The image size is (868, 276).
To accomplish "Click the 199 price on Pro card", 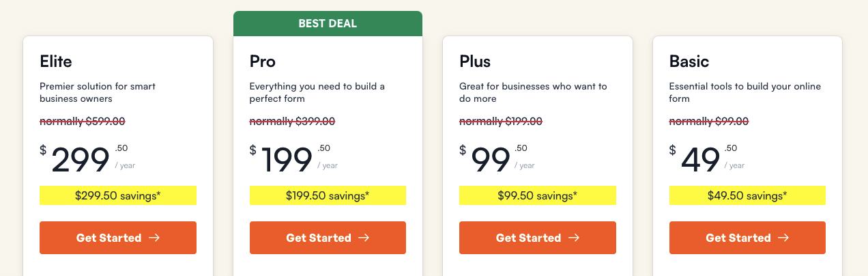I will (286, 161).
